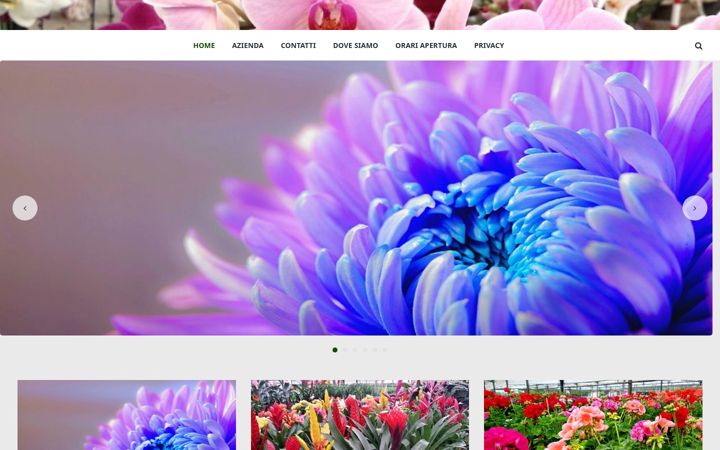This screenshot has width=720, height=450.
Task: Select the fifth slider pagination dot
Action: 375,350
